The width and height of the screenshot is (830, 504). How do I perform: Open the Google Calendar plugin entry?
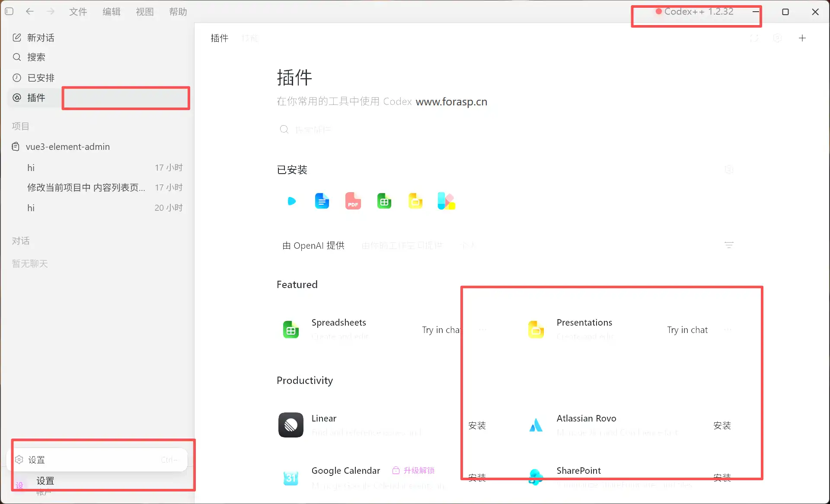[x=345, y=470]
